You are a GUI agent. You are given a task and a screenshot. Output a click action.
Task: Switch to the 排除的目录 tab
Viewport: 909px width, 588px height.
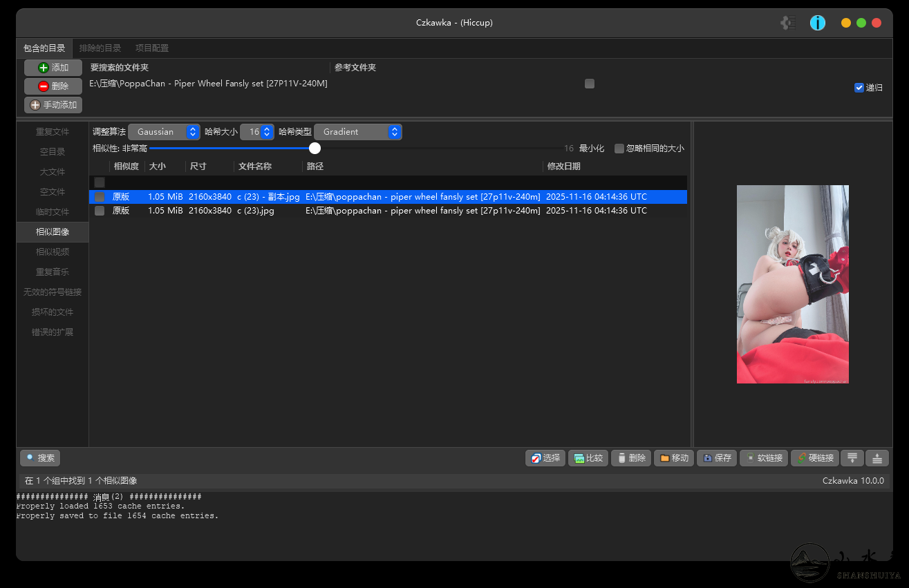[100, 48]
